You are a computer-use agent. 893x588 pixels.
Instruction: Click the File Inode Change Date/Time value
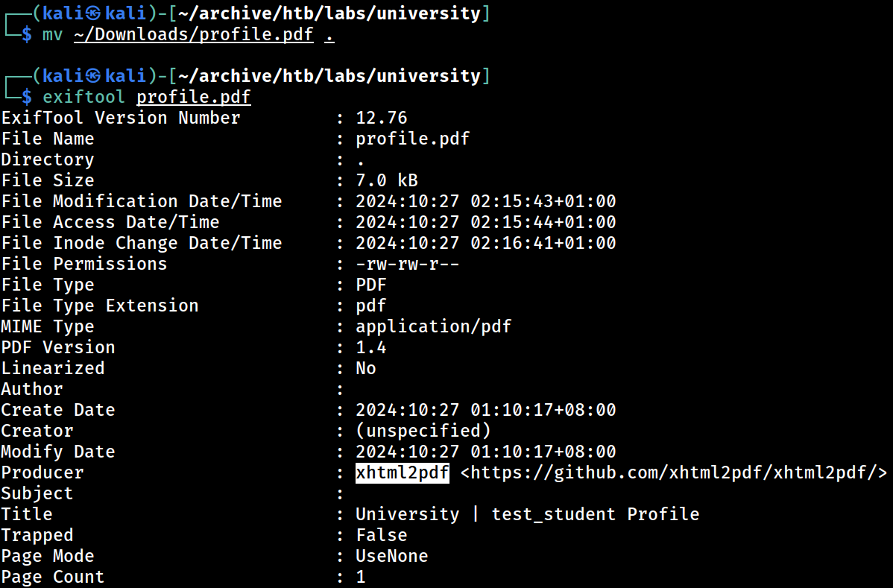tap(486, 243)
